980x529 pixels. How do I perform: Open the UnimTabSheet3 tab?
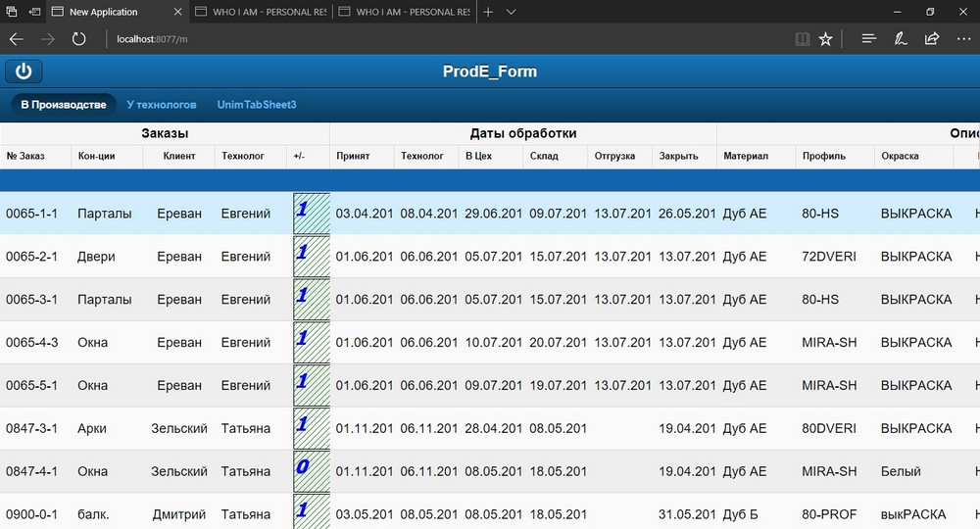point(257,105)
